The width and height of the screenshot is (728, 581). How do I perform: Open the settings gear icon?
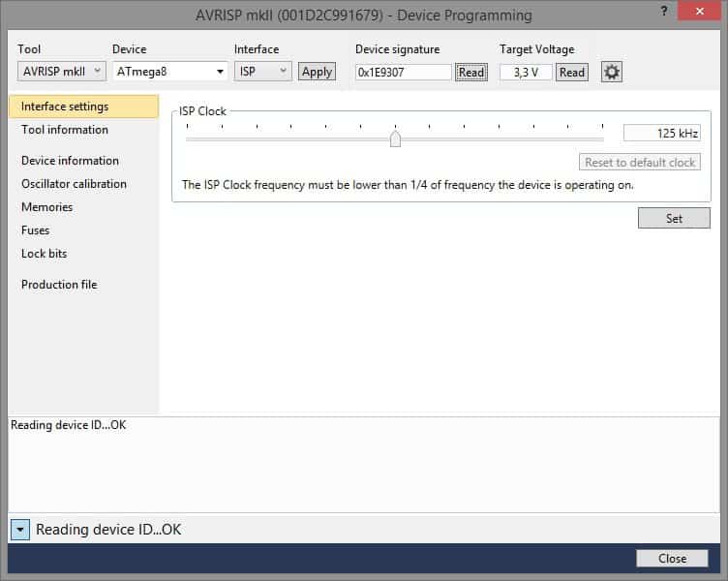point(612,72)
